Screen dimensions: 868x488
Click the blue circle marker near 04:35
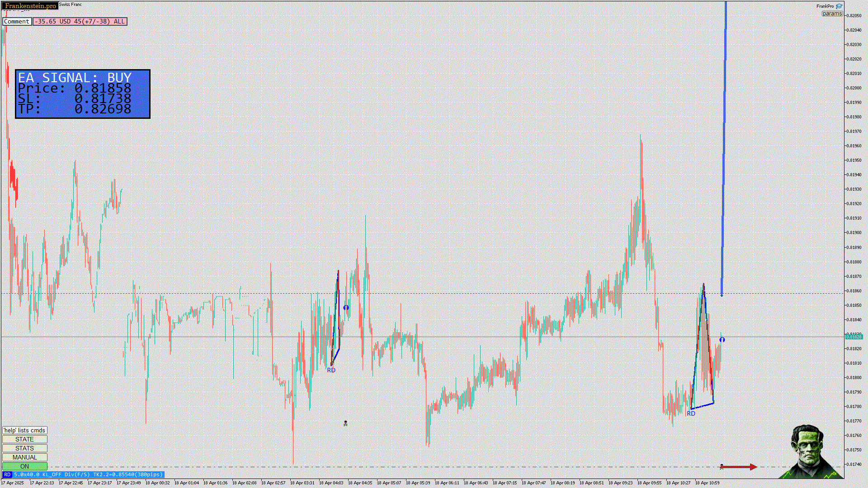[346, 308]
